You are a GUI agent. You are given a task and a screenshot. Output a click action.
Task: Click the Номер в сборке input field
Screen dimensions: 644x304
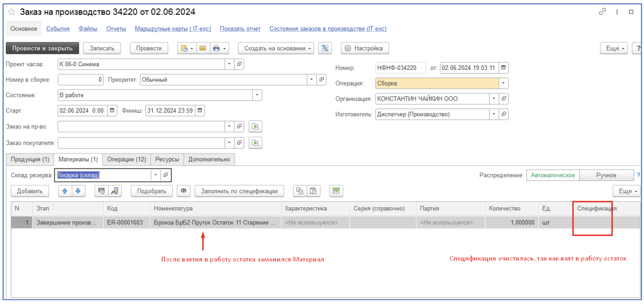(x=80, y=80)
